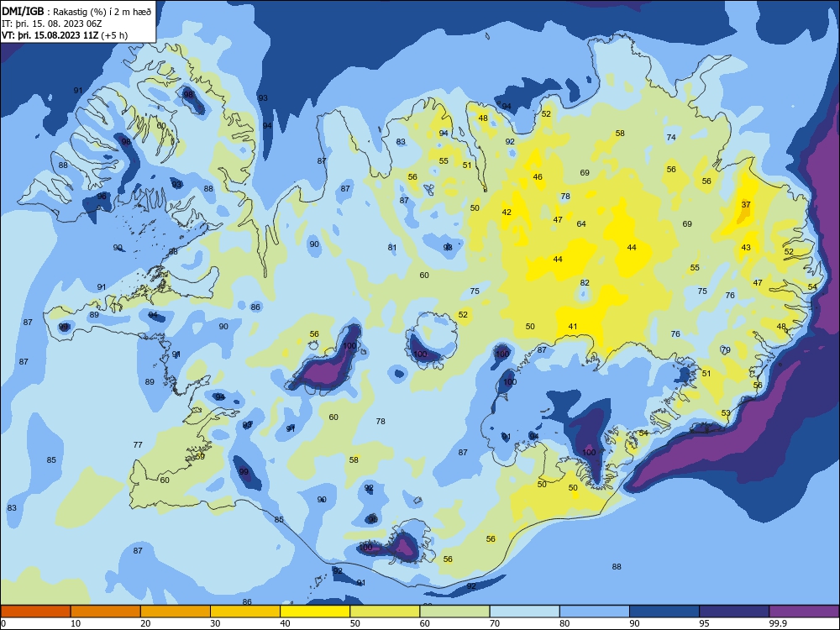
Task: Click the legend label '99.9'
Action: 778,623
